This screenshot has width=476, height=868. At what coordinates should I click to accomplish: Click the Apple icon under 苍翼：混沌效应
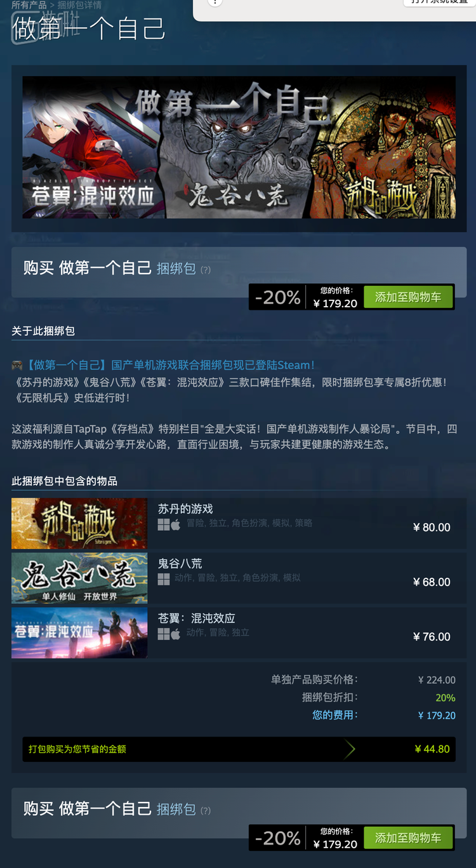pyautogui.click(x=176, y=634)
